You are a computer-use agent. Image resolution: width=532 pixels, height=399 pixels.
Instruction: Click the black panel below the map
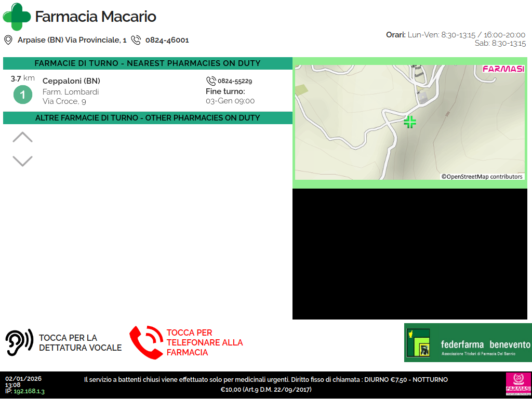(x=409, y=254)
